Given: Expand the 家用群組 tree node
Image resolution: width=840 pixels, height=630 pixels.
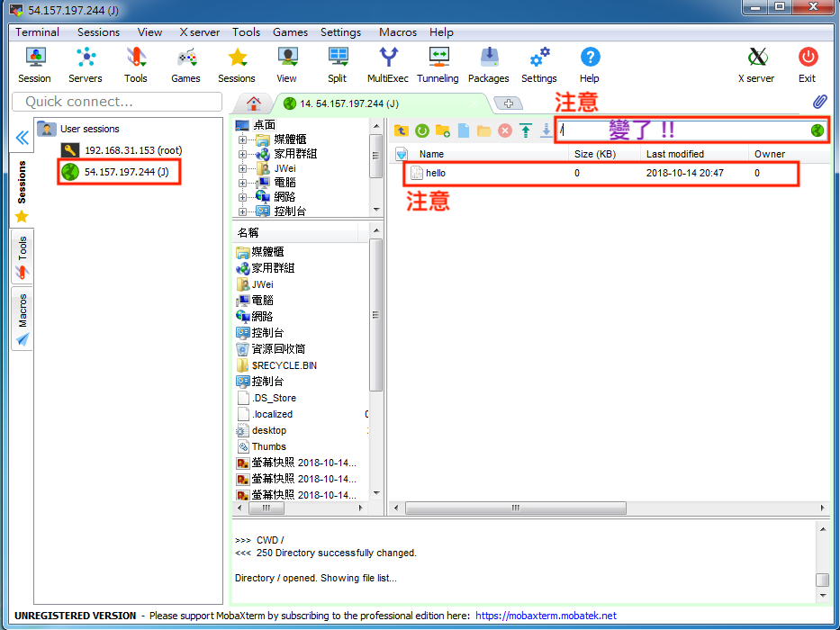Looking at the screenshot, I should [x=243, y=154].
